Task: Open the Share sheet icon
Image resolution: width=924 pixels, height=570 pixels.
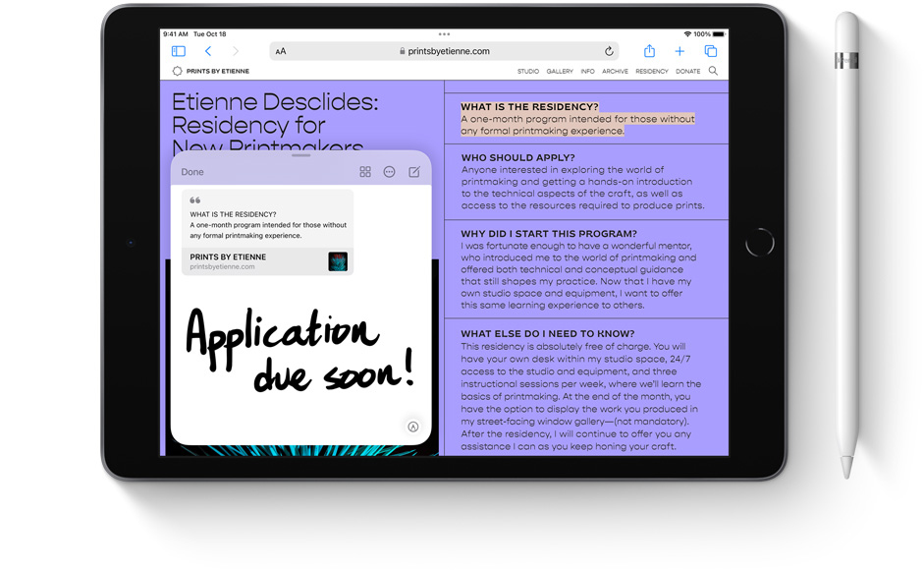Action: pos(649,51)
